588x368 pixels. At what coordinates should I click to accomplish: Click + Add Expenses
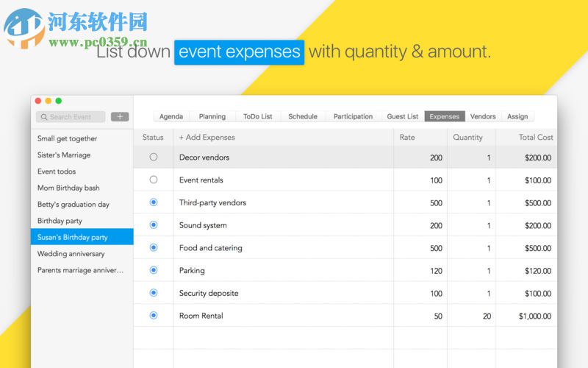[207, 138]
